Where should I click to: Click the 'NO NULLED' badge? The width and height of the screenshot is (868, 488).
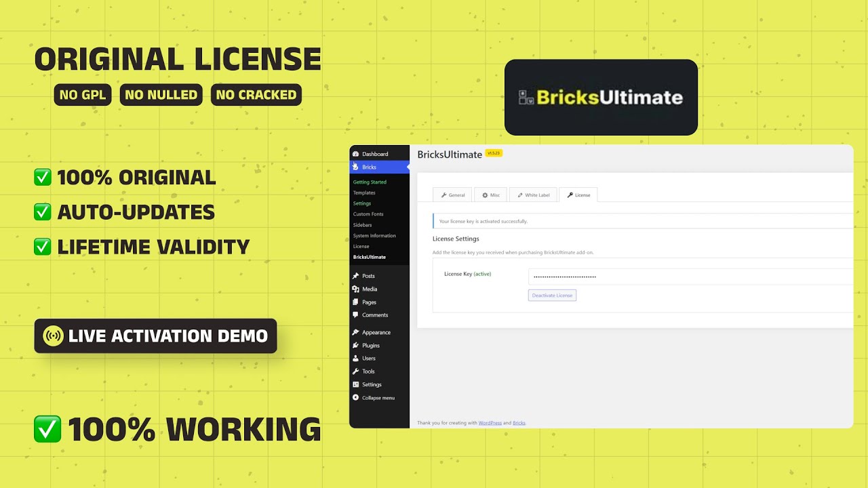(x=161, y=95)
